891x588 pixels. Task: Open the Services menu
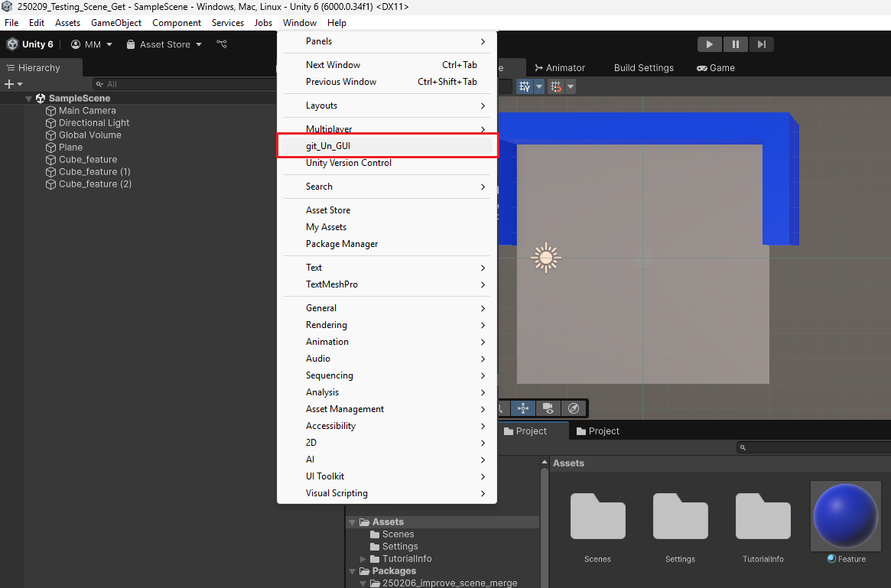228,23
